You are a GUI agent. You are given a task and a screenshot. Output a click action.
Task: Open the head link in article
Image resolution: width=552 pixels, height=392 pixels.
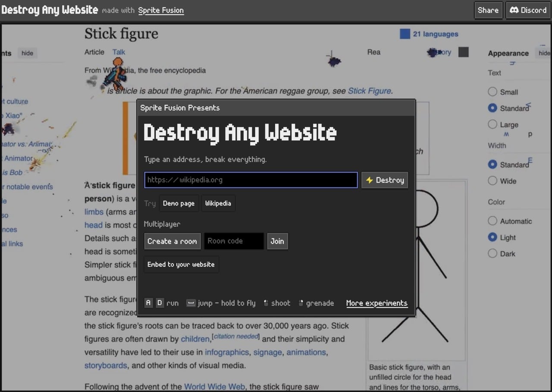pos(94,225)
